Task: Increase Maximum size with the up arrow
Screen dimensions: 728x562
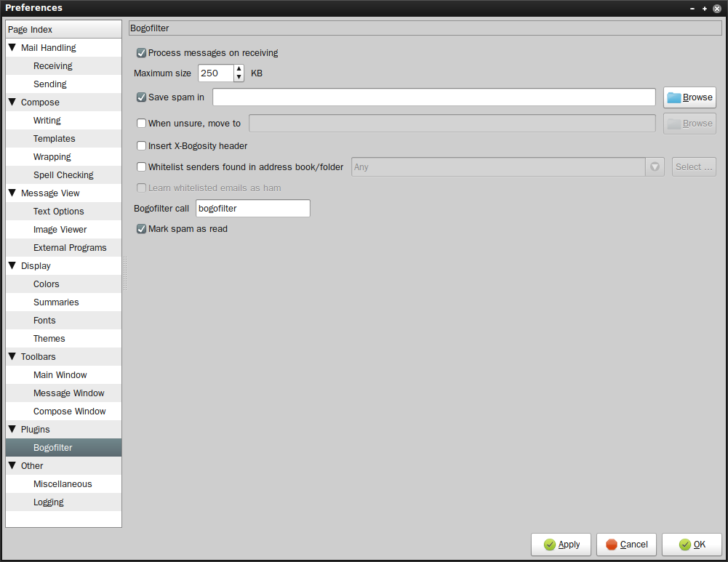Action: tap(239, 69)
